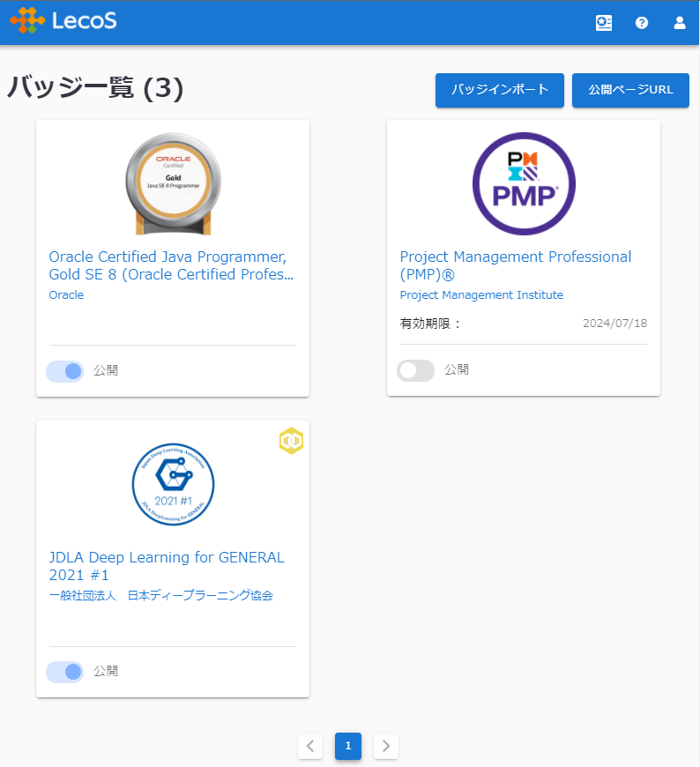The width and height of the screenshot is (700, 767).
Task: Open the user account icon
Action: click(x=680, y=23)
